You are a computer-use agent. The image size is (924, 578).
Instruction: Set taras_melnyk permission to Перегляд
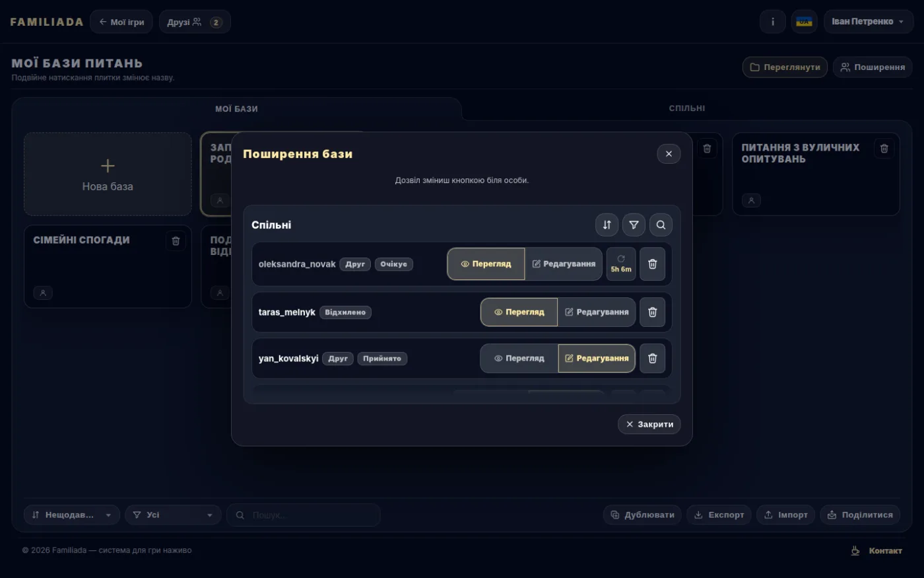(519, 312)
